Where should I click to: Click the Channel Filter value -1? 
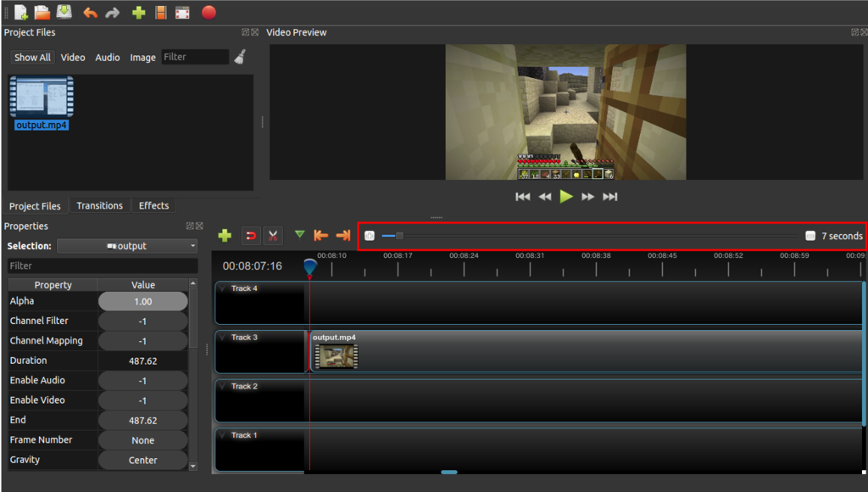point(142,321)
